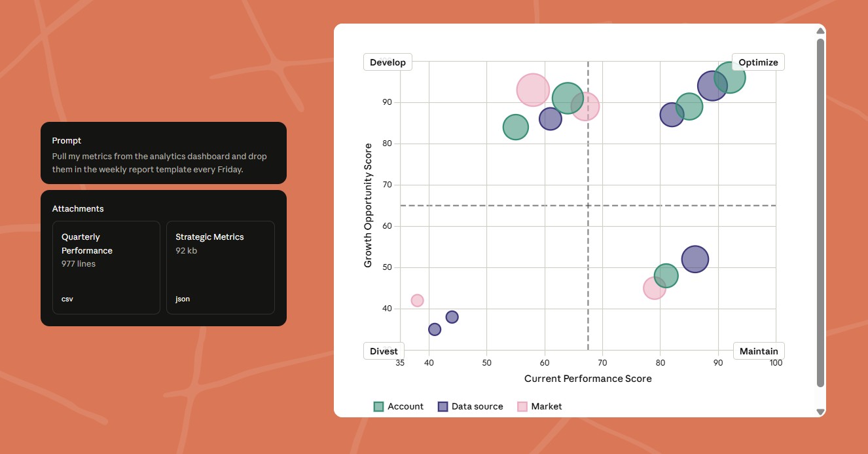
Task: Click the green Account legend swatch
Action: (378, 406)
